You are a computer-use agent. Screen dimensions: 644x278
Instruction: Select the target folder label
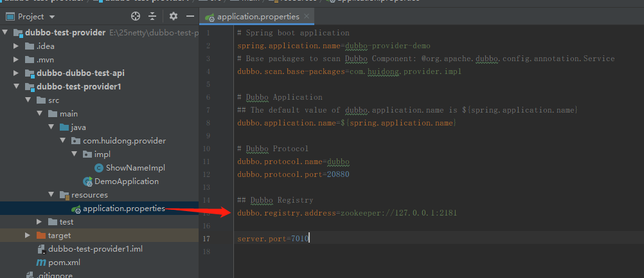[x=59, y=236]
